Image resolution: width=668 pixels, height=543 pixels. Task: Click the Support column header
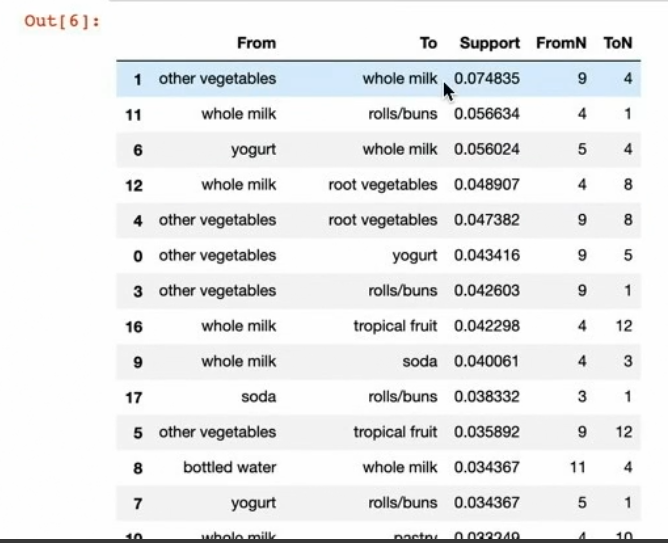(x=489, y=43)
